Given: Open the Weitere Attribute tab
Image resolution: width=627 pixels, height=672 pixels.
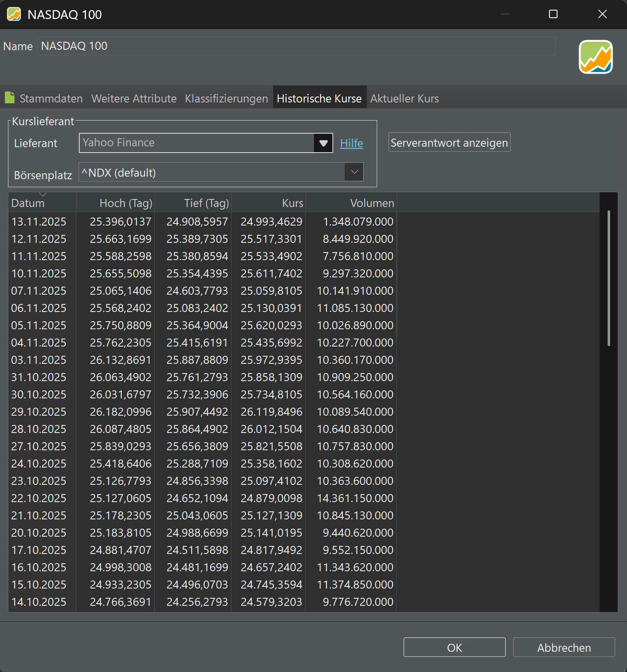Looking at the screenshot, I should [x=134, y=99].
